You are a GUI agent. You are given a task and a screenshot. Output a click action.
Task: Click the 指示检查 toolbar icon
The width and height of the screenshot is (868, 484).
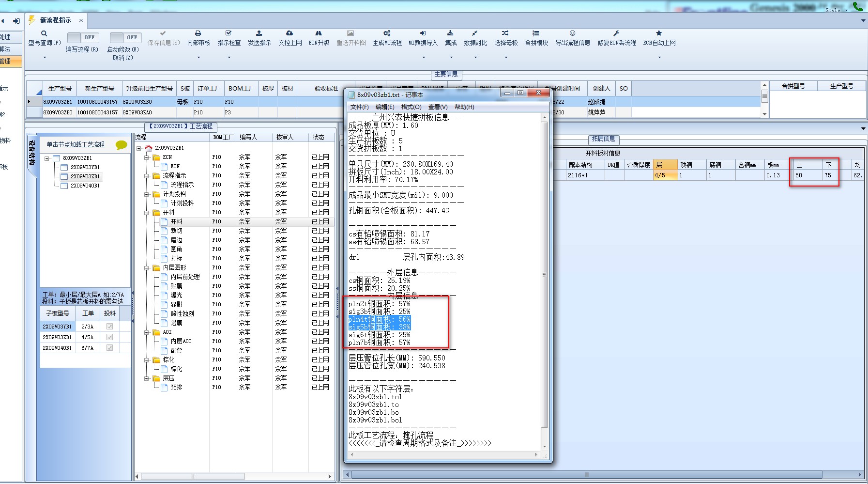pyautogui.click(x=228, y=33)
